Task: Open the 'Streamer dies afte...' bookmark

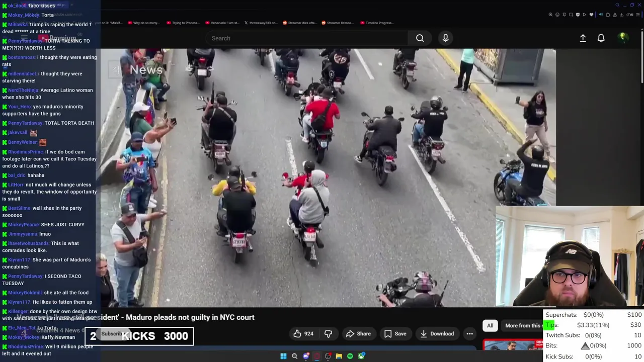Action: pos(300,23)
